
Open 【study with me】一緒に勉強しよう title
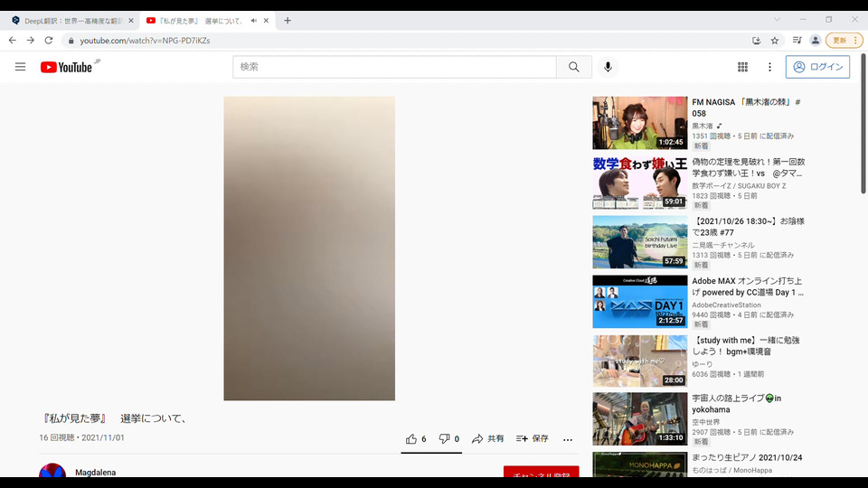tap(746, 346)
